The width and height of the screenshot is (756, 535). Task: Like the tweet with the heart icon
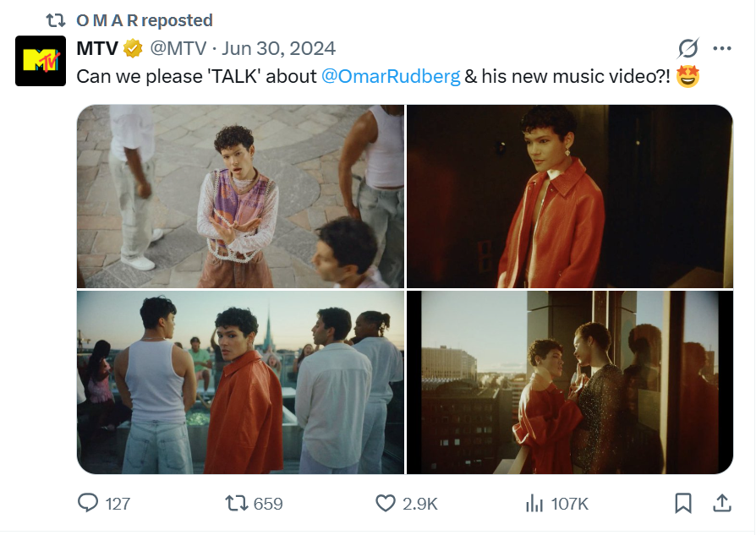click(386, 503)
